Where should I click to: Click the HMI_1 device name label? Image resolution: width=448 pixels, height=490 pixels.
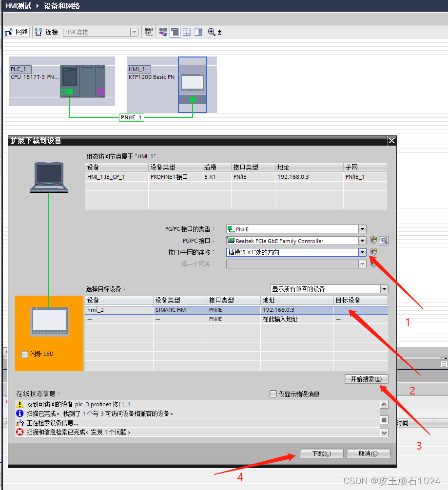[139, 69]
